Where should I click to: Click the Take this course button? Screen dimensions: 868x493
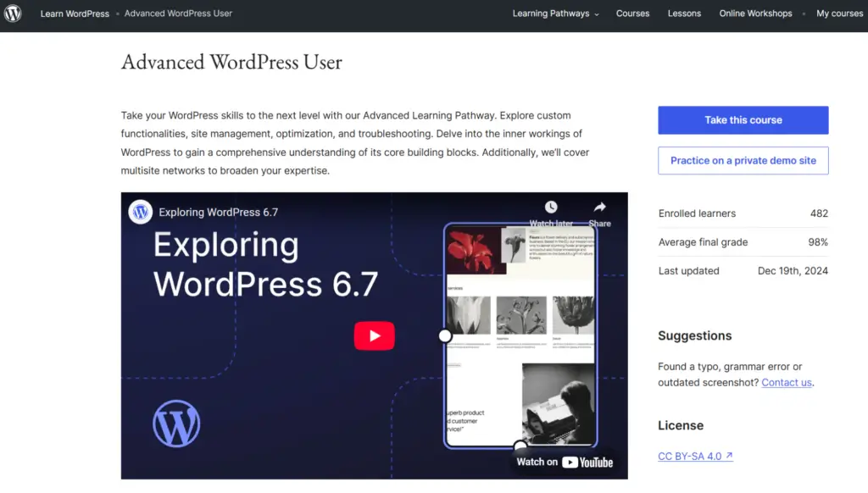point(743,119)
